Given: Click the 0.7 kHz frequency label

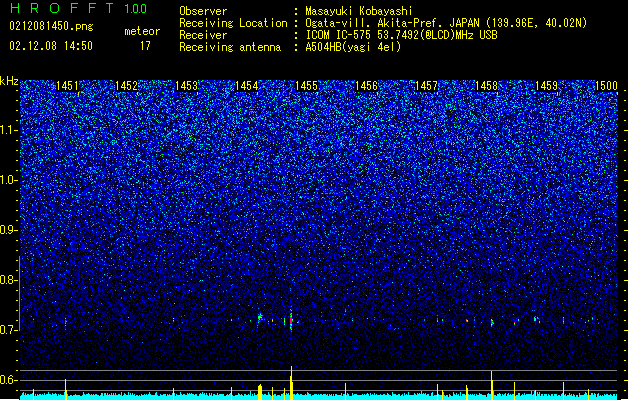Looking at the screenshot, I should [9, 330].
